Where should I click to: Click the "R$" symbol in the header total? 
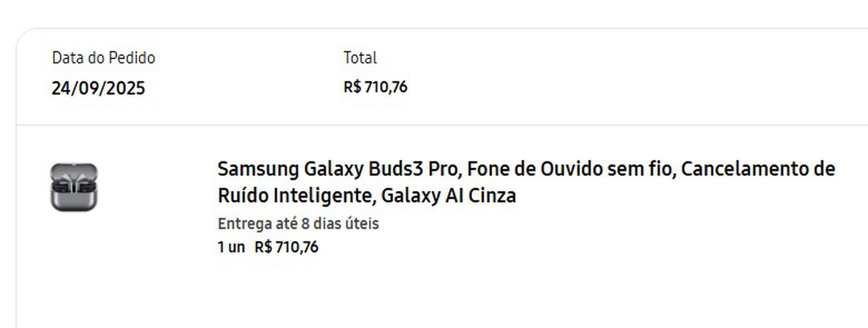[x=352, y=87]
